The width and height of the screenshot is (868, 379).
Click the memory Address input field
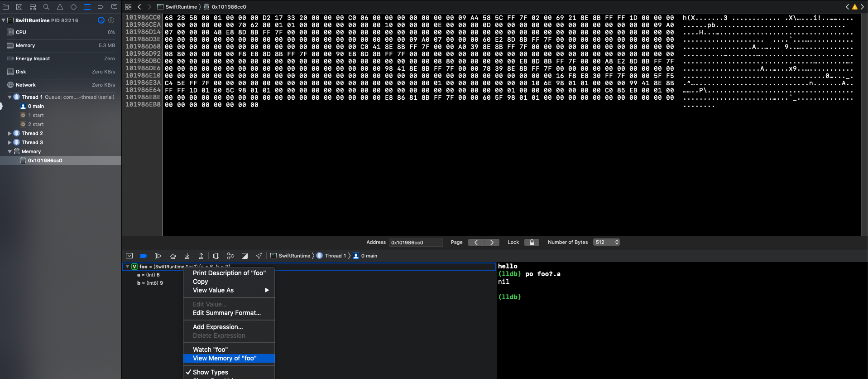coord(416,242)
